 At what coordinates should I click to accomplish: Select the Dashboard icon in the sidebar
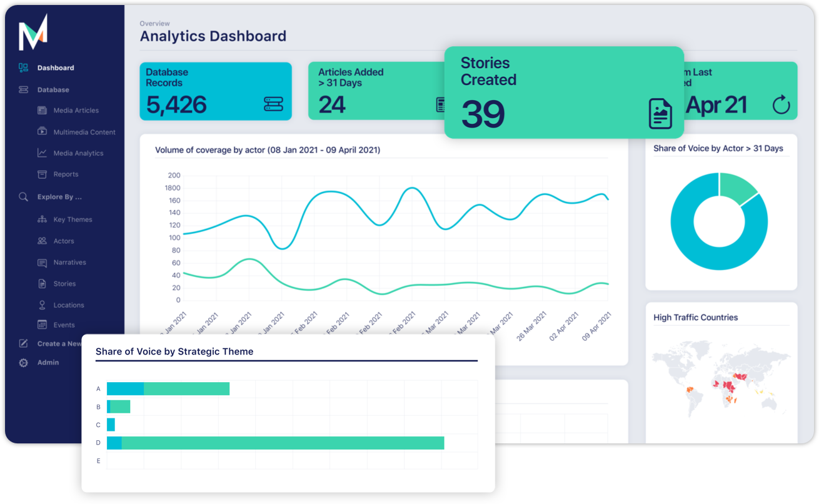tap(24, 68)
